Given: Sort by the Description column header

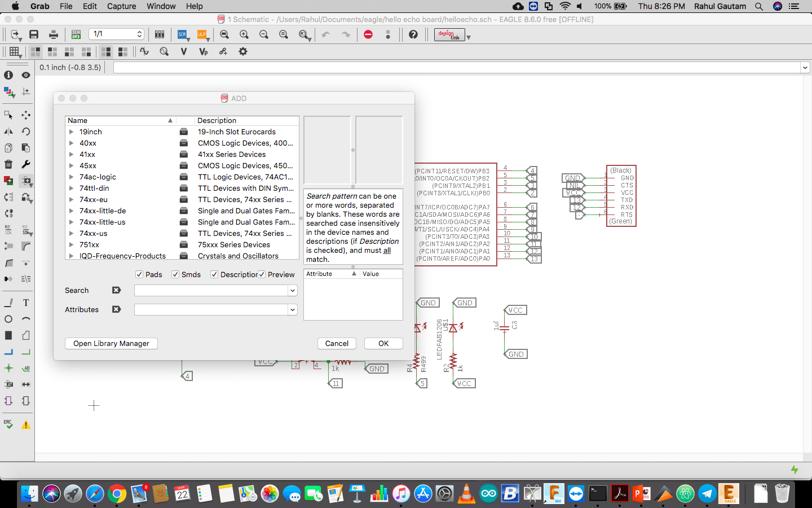Looking at the screenshot, I should tap(246, 120).
